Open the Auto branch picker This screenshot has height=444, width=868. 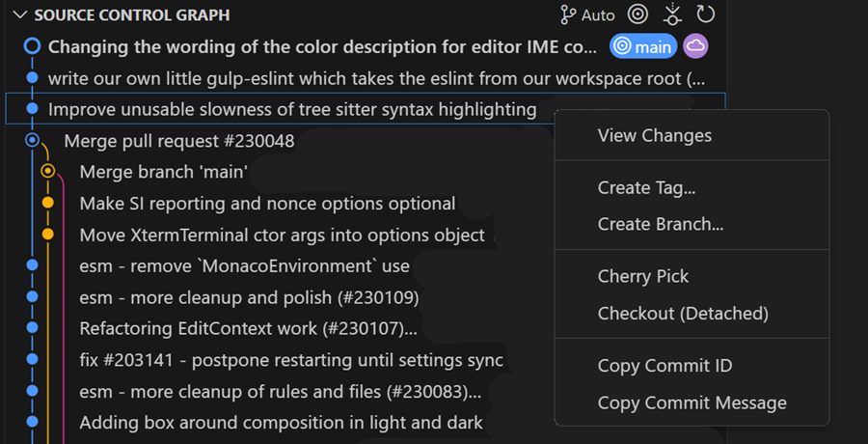[x=587, y=15]
